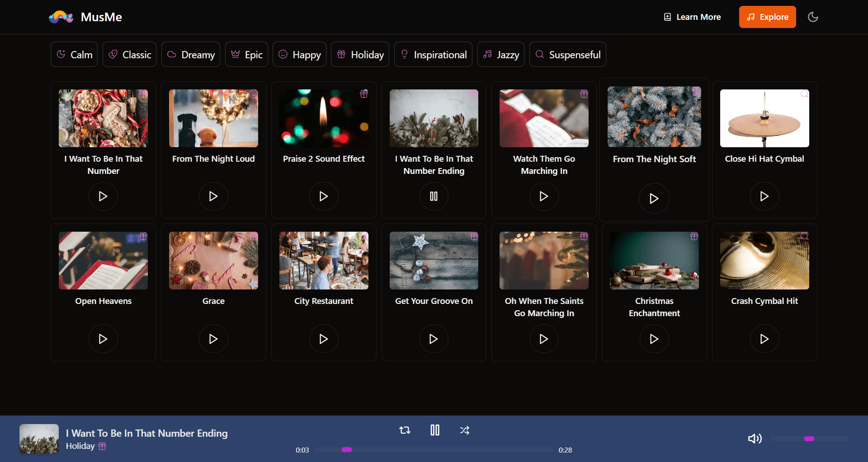This screenshot has width=868, height=462.
Task: Click the gift icon on Christmas Enchantment card
Action: point(694,236)
